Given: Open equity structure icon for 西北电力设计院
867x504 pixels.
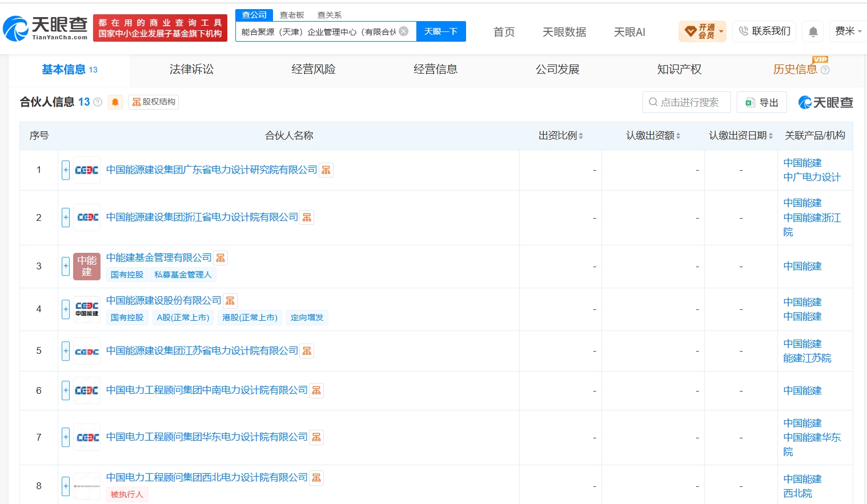Looking at the screenshot, I should [316, 478].
